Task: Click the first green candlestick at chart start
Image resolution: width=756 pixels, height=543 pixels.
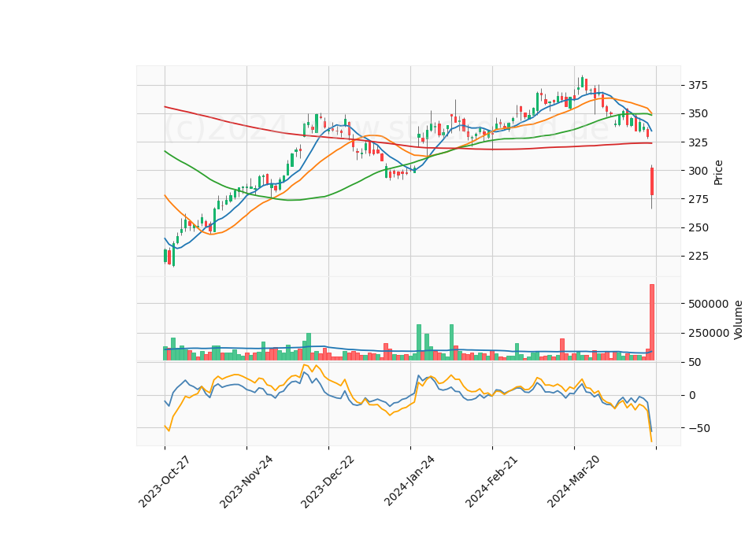Action: tap(165, 255)
